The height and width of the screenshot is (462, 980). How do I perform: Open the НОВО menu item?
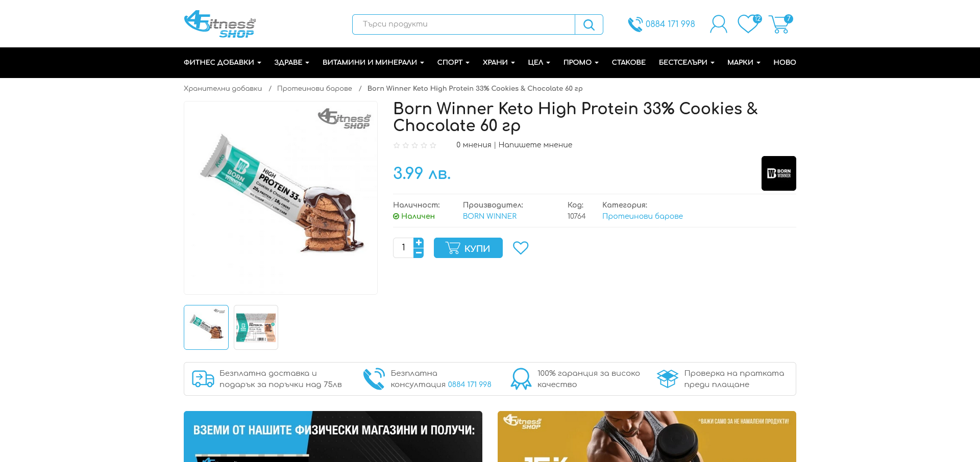click(x=785, y=62)
